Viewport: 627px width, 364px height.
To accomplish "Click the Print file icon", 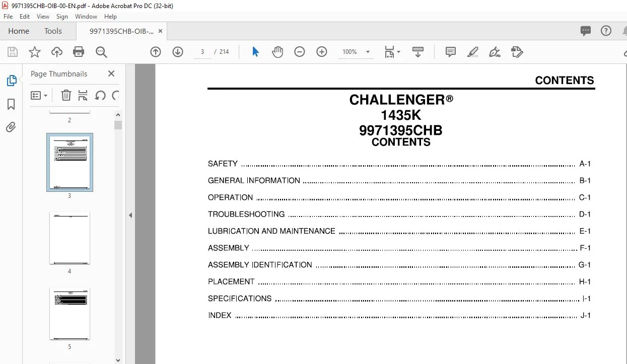I will 79,52.
